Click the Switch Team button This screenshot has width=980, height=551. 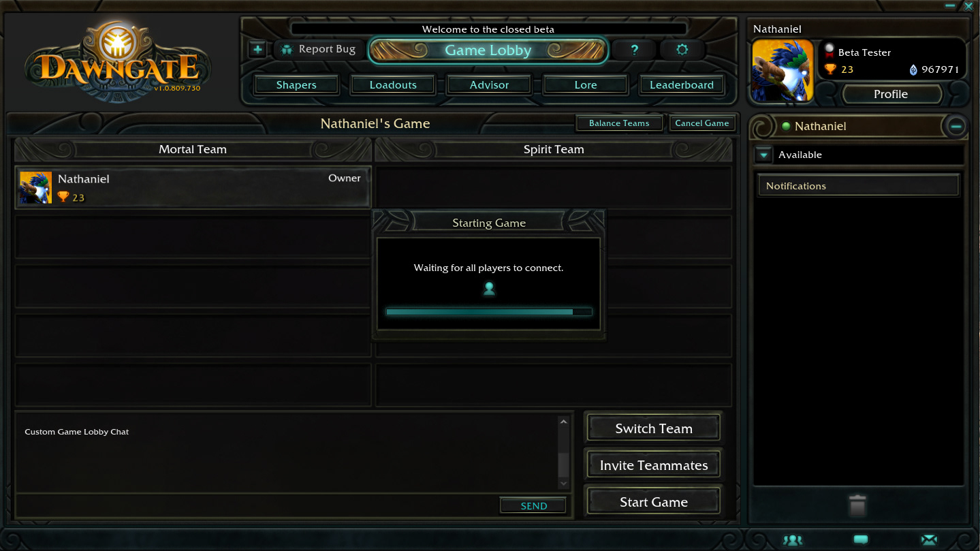pyautogui.click(x=654, y=428)
